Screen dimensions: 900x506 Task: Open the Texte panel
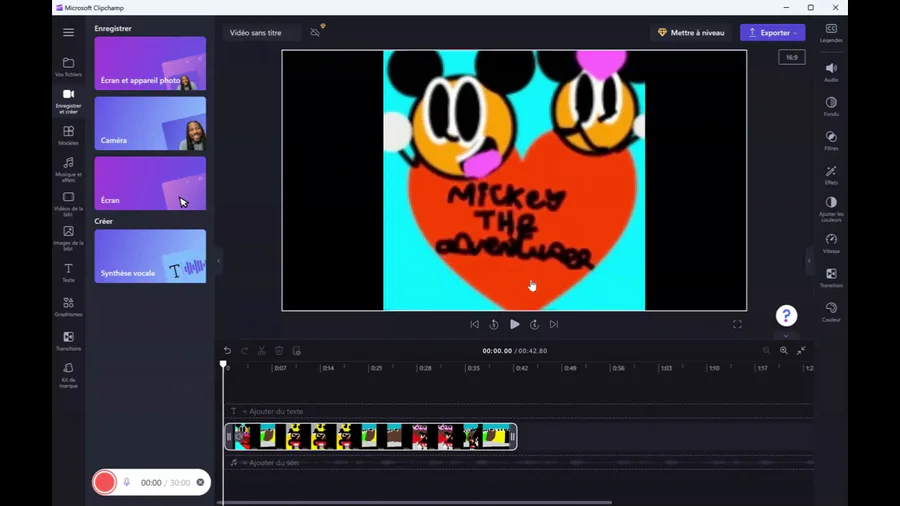68,273
